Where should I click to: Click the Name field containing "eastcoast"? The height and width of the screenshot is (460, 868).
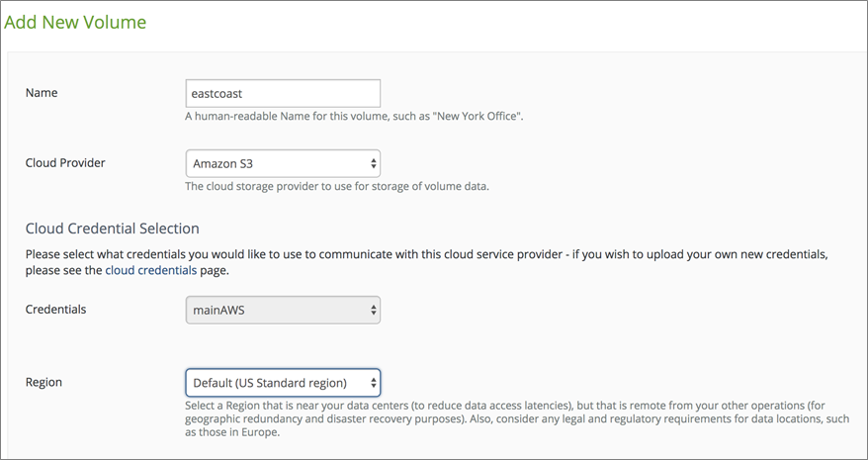283,93
